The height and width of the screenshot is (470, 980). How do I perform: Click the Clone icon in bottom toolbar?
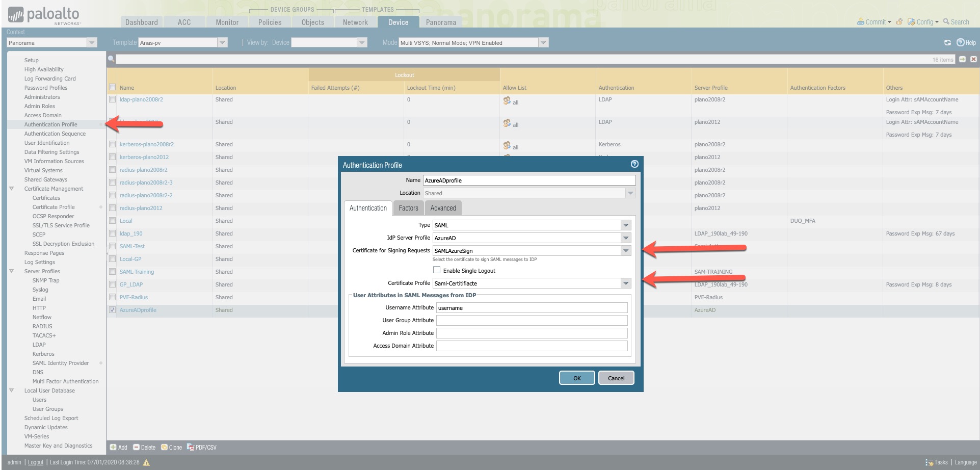(164, 448)
